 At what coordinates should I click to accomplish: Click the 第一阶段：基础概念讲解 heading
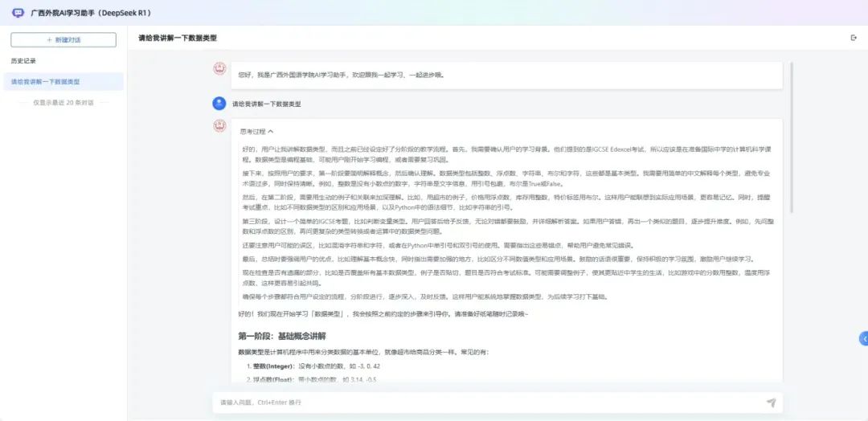tap(281, 335)
